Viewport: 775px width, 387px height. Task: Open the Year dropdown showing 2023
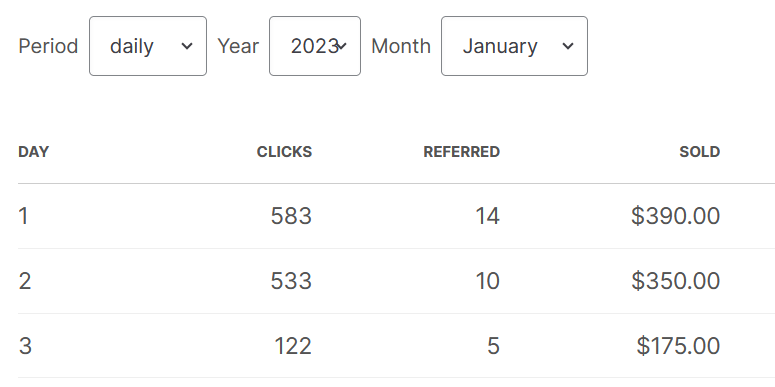[x=315, y=46]
